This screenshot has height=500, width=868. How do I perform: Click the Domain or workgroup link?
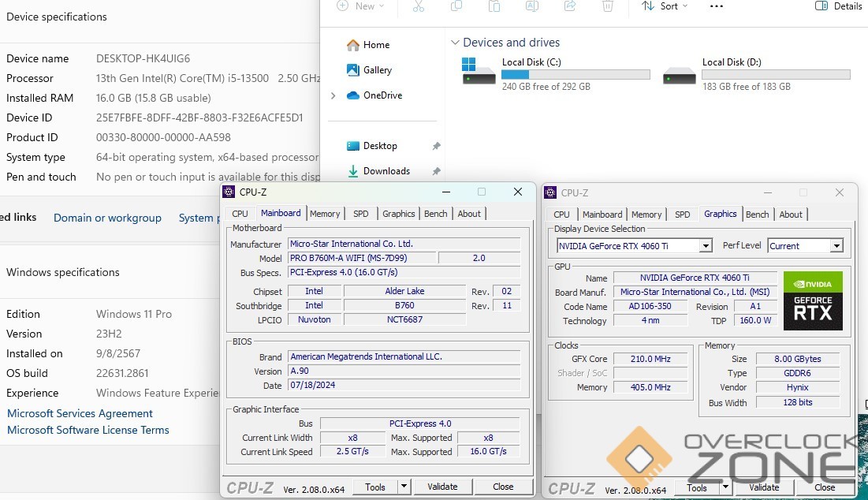pos(107,218)
